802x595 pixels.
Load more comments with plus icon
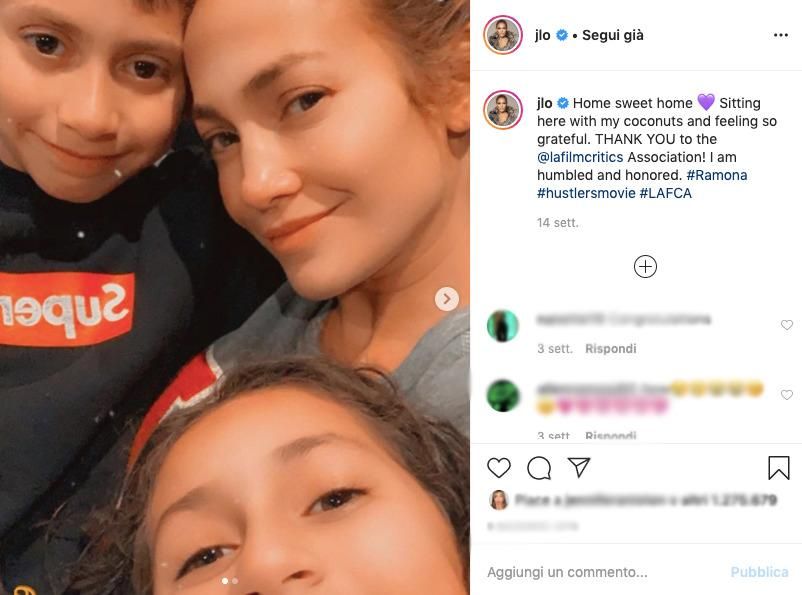(645, 267)
